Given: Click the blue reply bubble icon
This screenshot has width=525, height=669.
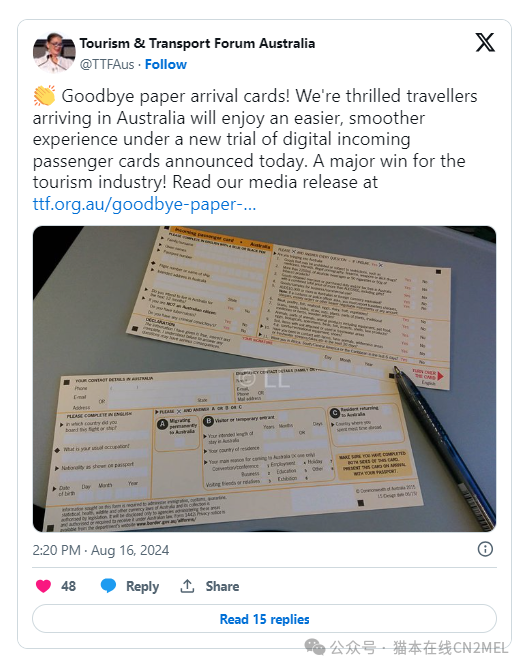Looking at the screenshot, I should coord(108,586).
